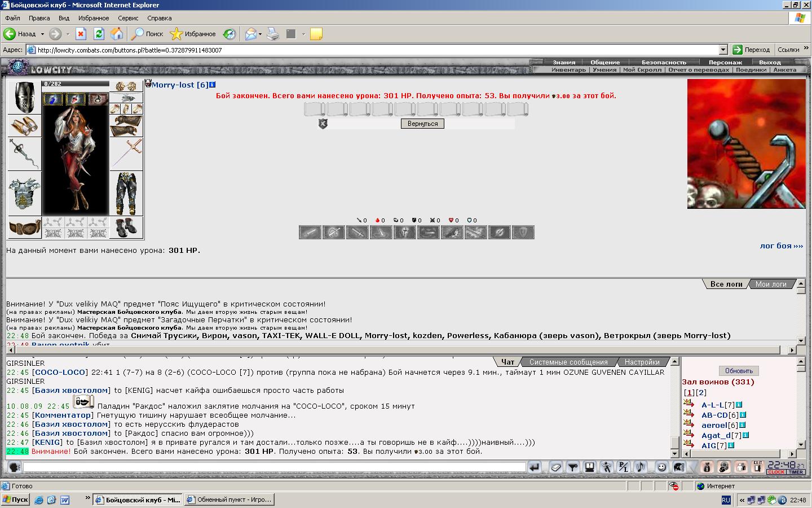Open the Инвентарь game menu item
This screenshot has height=508, width=812.
pos(568,70)
